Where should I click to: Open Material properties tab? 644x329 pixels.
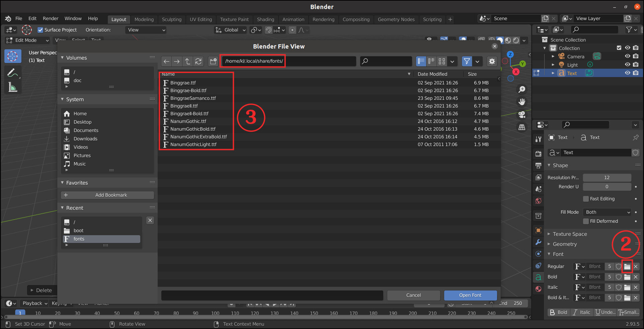tap(538, 289)
